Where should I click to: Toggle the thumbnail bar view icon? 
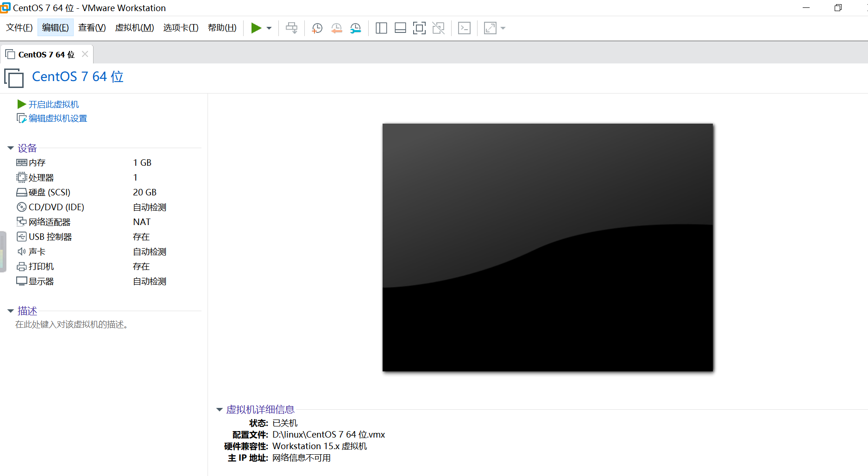400,28
